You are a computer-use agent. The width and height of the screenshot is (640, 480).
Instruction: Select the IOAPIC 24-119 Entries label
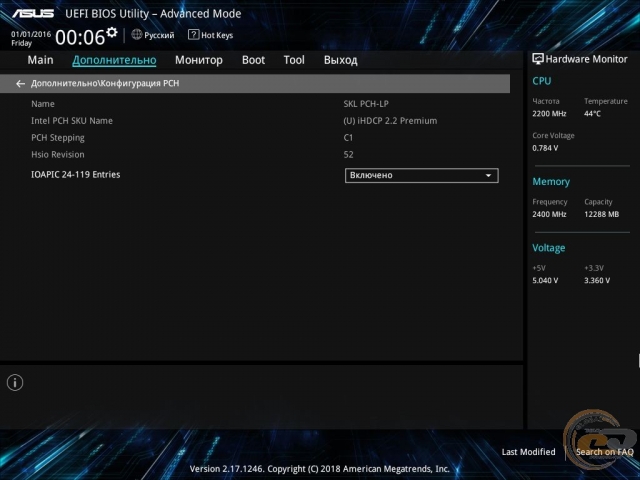(76, 175)
